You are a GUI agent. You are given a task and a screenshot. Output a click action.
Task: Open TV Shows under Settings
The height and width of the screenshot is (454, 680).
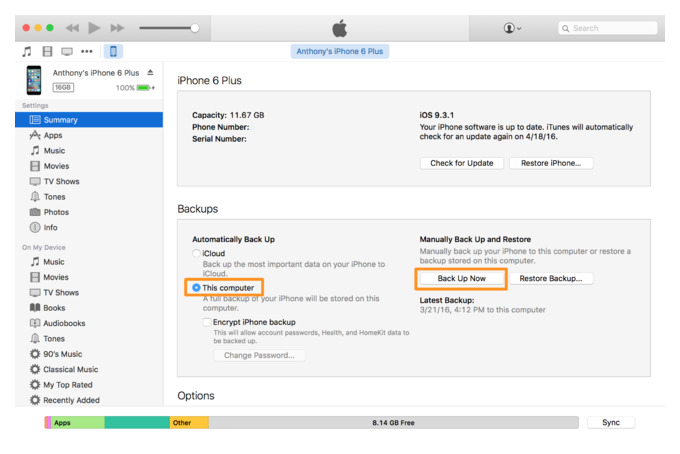(x=89, y=181)
